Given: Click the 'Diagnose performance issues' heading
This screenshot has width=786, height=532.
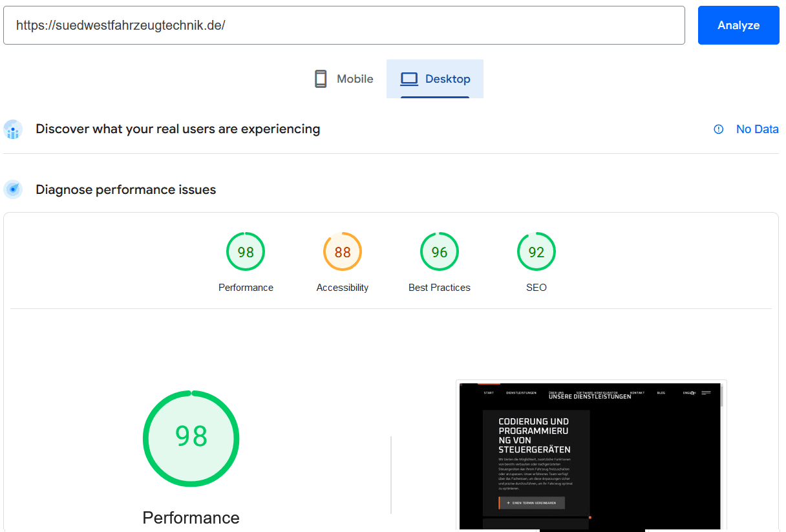Looking at the screenshot, I should click(x=126, y=189).
